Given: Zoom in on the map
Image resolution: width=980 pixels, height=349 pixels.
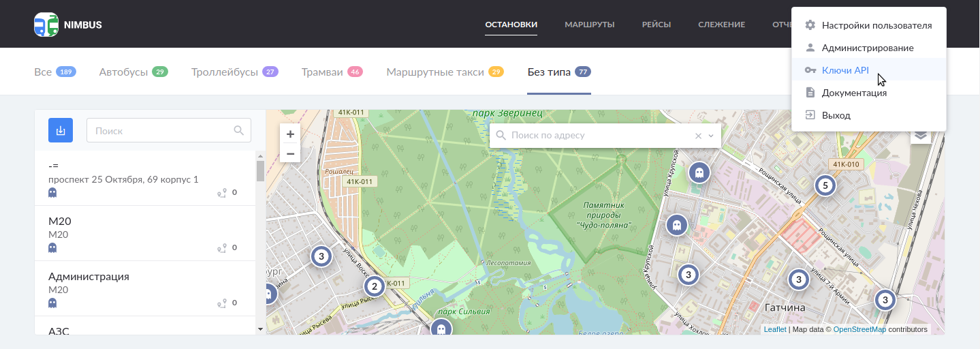Looking at the screenshot, I should coord(290,134).
